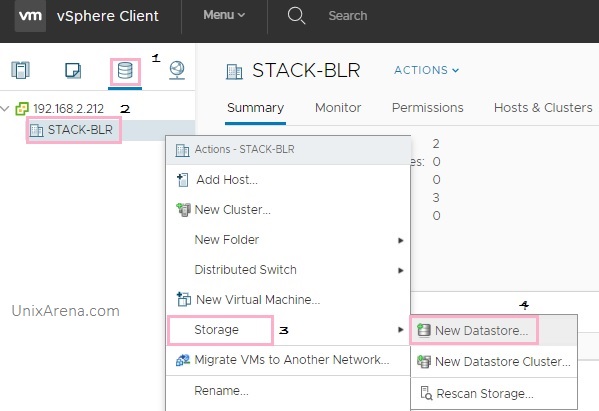This screenshot has width=599, height=411.
Task: Click the datacenter icon beside STACK-BLR tree item
Action: (x=37, y=130)
